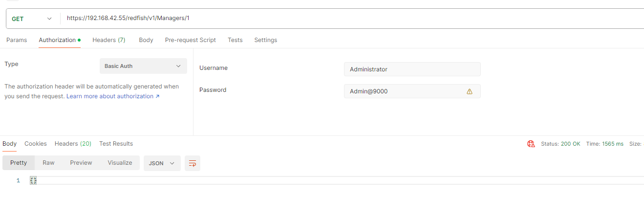Open the Settings tab
Image resolution: width=644 pixels, height=218 pixels.
pos(265,40)
